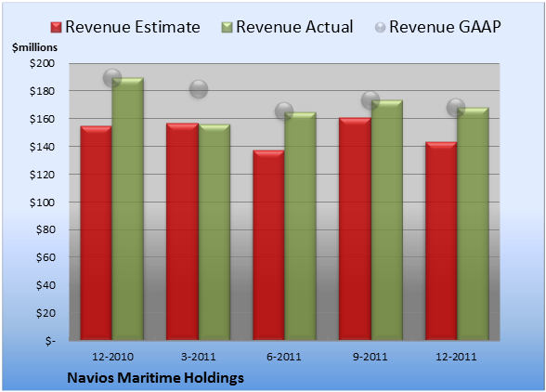Click the '$20' y-axis label
Viewport: 546px width, 392px height.
pos(45,313)
